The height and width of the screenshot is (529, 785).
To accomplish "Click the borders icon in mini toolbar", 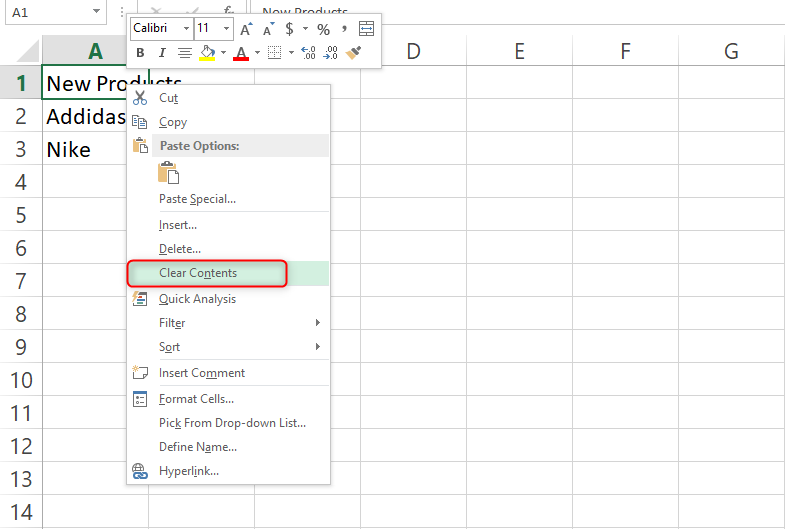I will (x=274, y=53).
